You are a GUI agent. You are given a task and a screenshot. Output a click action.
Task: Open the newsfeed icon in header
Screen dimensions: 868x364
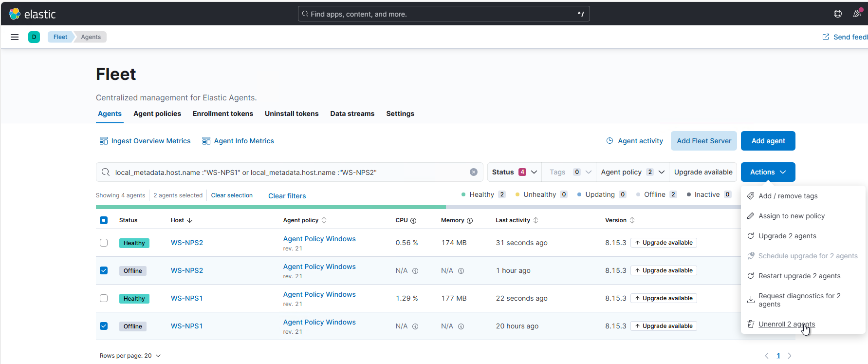click(857, 14)
